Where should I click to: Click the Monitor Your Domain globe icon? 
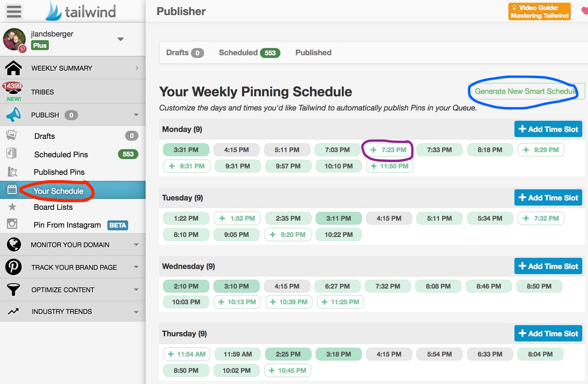pyautogui.click(x=14, y=245)
